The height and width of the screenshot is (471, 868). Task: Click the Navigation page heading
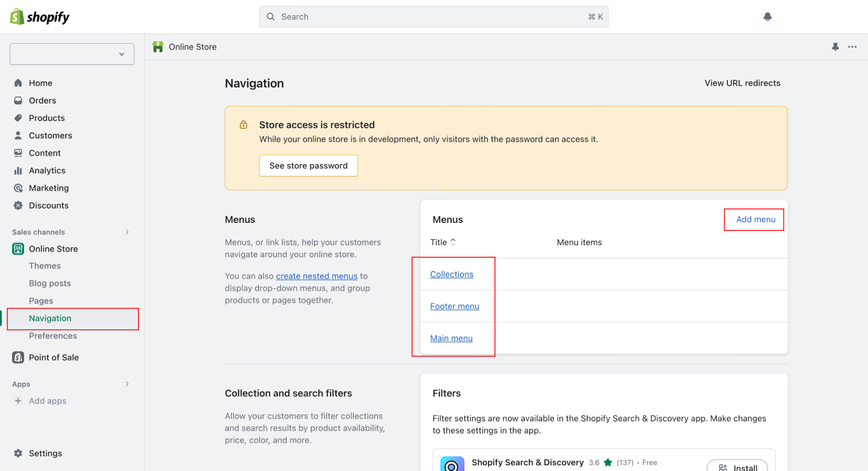(x=254, y=83)
